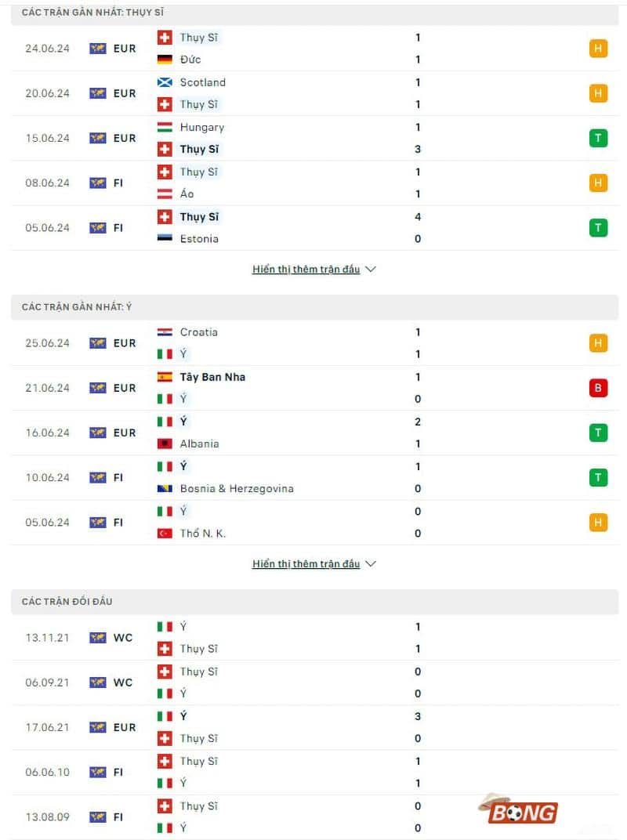Click the Scotland flag icon
This screenshot has width=627, height=840.
coord(165,82)
